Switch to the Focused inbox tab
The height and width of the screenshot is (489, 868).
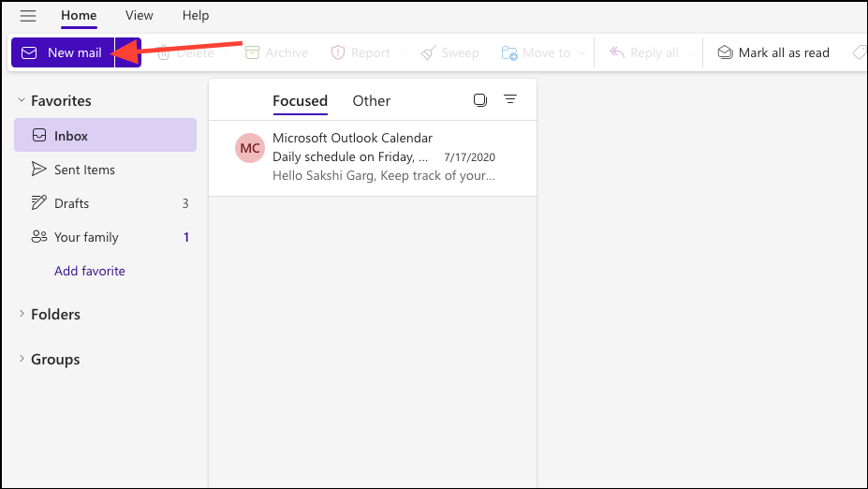(300, 101)
